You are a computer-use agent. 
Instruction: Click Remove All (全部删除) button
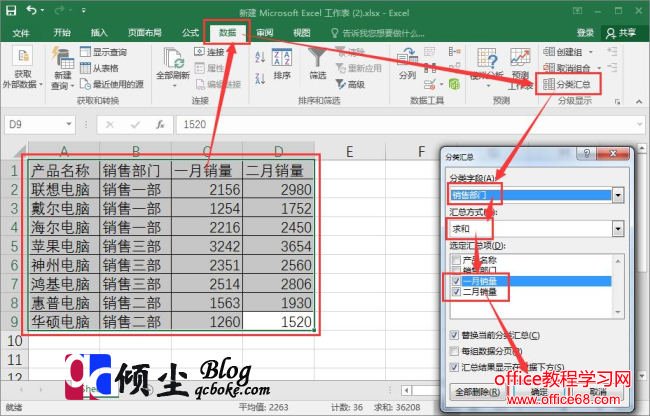tap(478, 392)
